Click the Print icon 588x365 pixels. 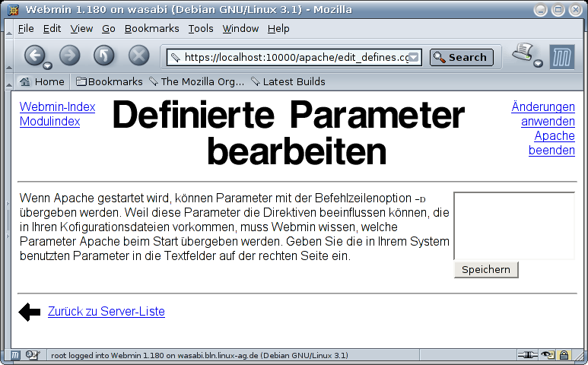click(x=523, y=52)
